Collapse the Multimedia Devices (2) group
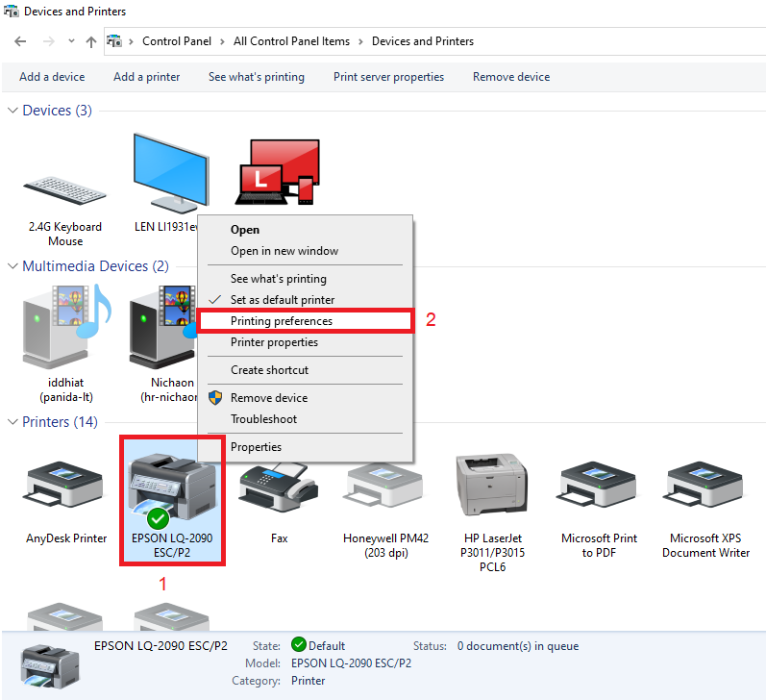 click(12, 266)
